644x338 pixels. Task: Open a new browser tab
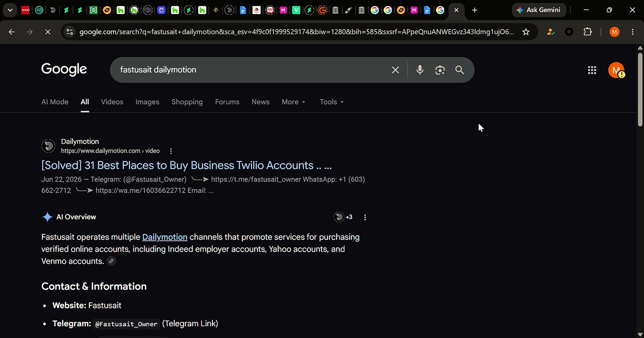(474, 10)
